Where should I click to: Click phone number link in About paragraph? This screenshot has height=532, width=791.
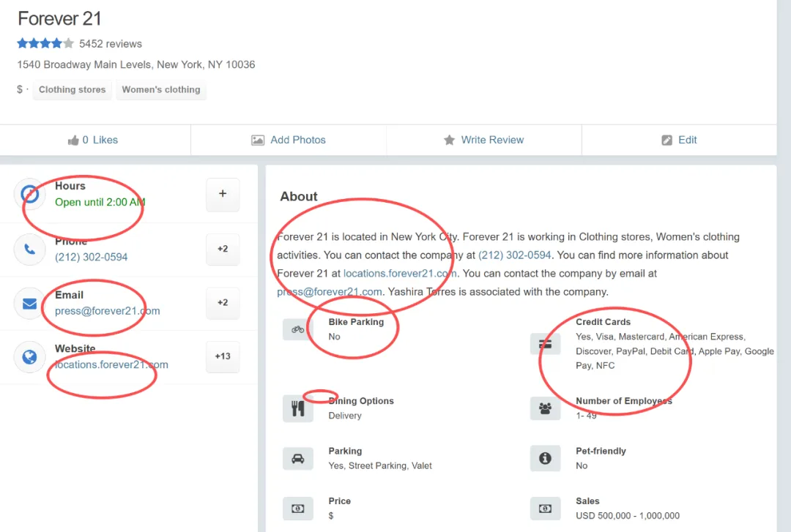click(515, 255)
